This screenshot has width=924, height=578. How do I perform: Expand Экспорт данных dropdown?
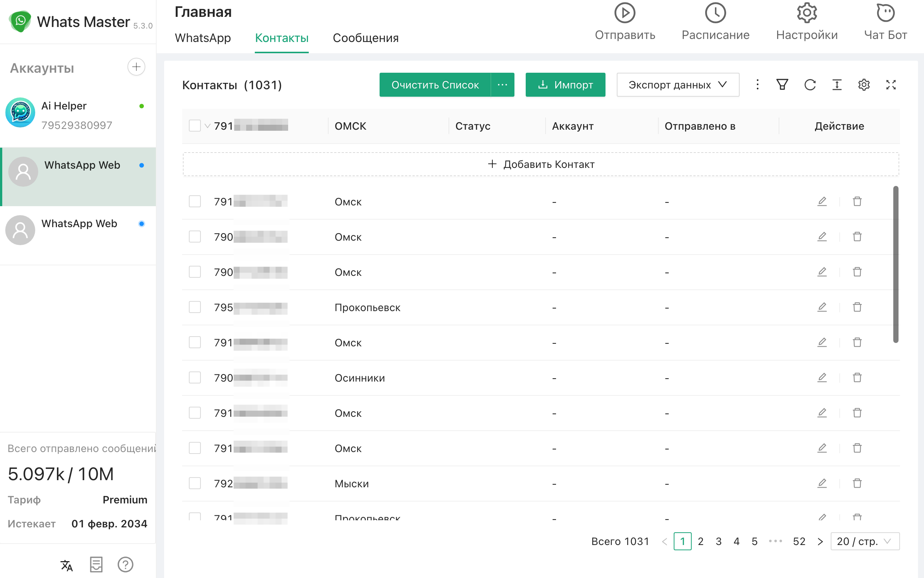(677, 84)
